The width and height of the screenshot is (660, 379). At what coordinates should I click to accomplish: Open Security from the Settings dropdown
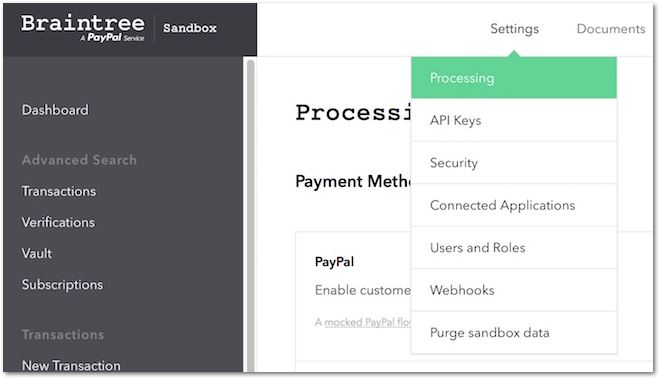[514, 163]
